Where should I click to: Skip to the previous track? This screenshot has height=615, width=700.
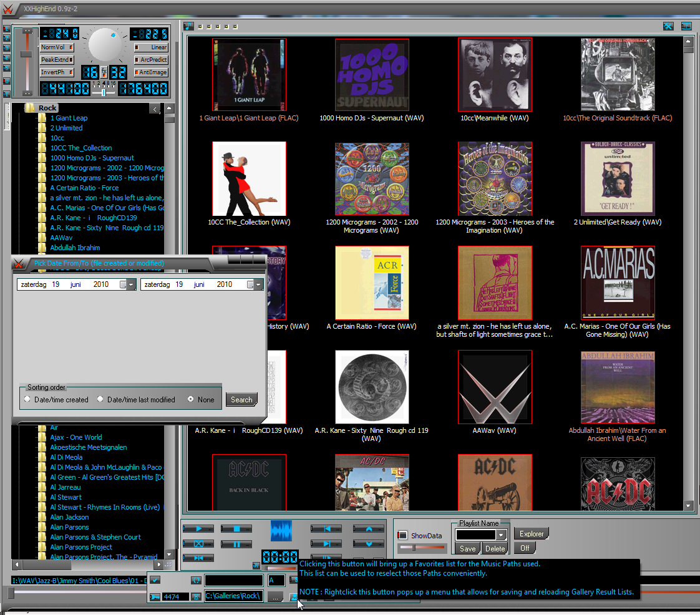click(x=326, y=529)
